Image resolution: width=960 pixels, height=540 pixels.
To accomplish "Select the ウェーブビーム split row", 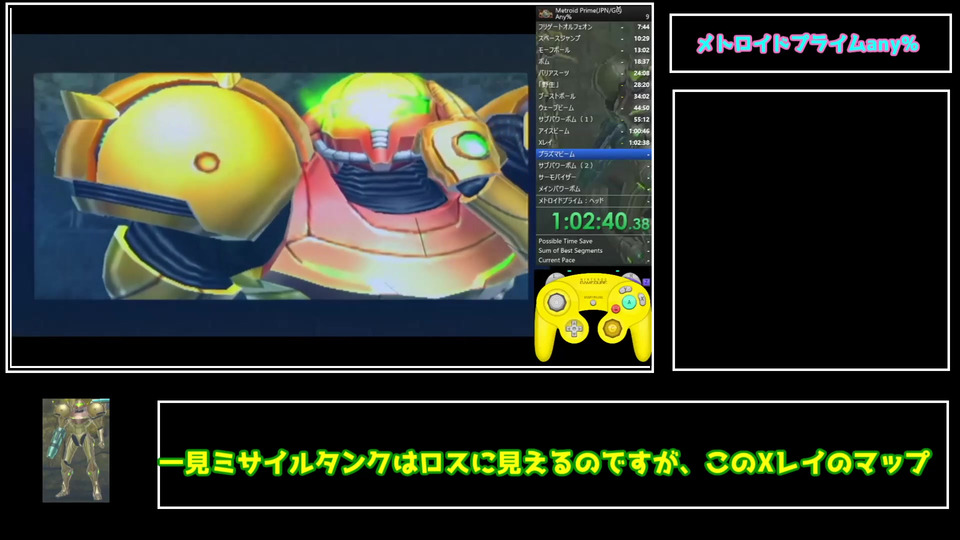I will (593, 108).
